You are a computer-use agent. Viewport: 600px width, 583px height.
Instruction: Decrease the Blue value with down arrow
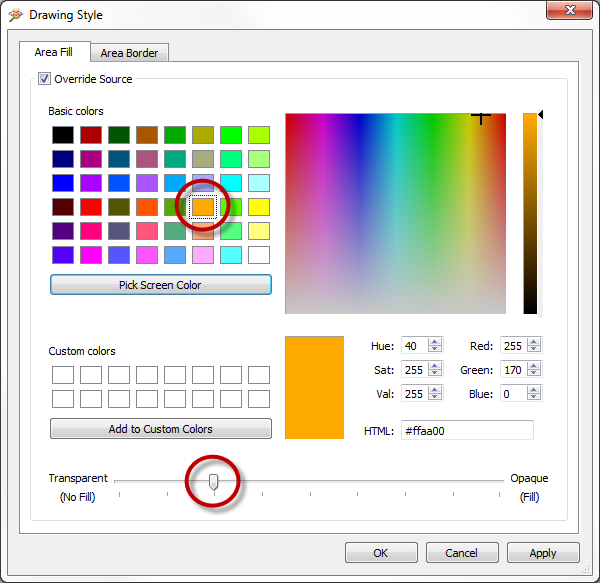[x=534, y=397]
